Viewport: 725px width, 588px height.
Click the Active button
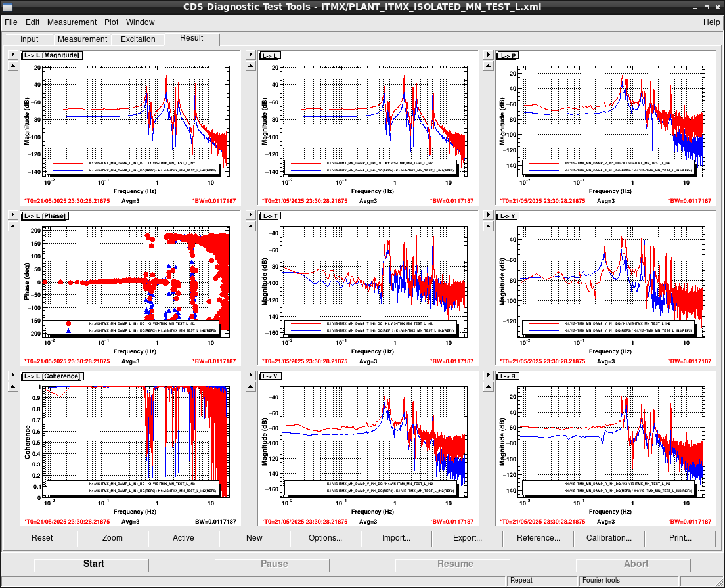tap(184, 538)
